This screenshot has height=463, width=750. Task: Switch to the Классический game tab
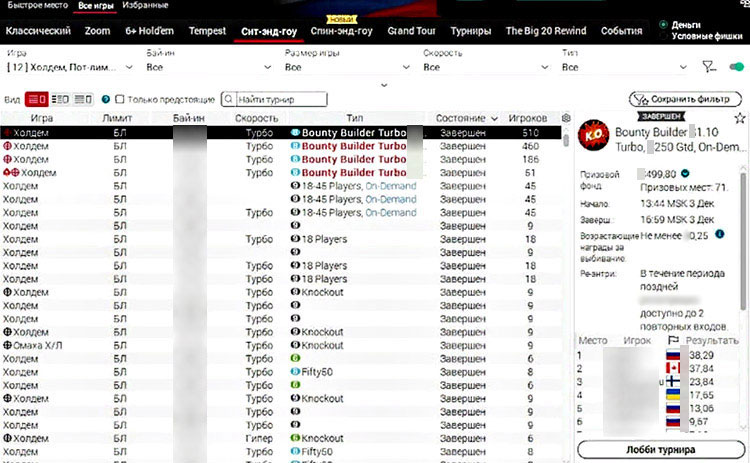point(38,31)
